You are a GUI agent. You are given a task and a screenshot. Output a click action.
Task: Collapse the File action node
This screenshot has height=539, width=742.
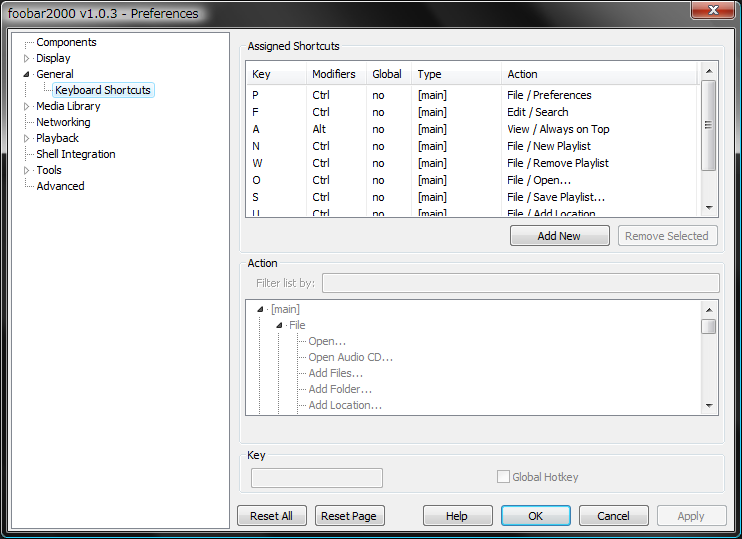point(279,326)
